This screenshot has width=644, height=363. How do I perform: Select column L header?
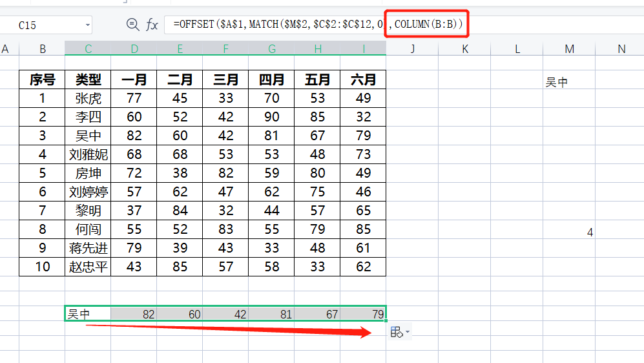click(517, 49)
